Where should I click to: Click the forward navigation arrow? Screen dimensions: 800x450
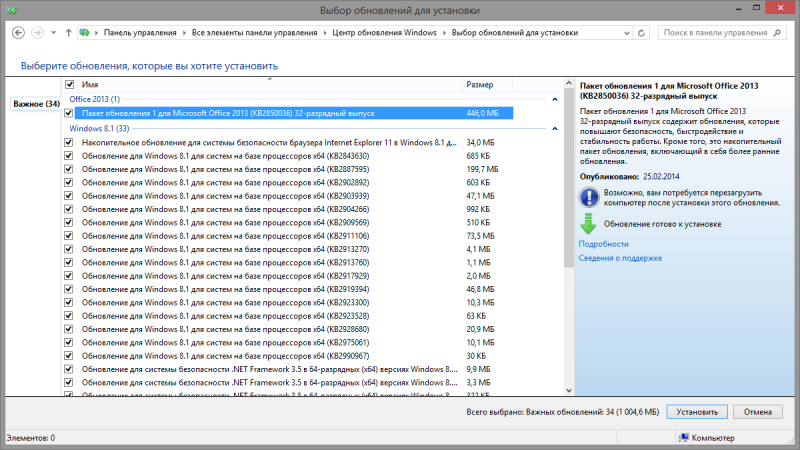[x=37, y=33]
